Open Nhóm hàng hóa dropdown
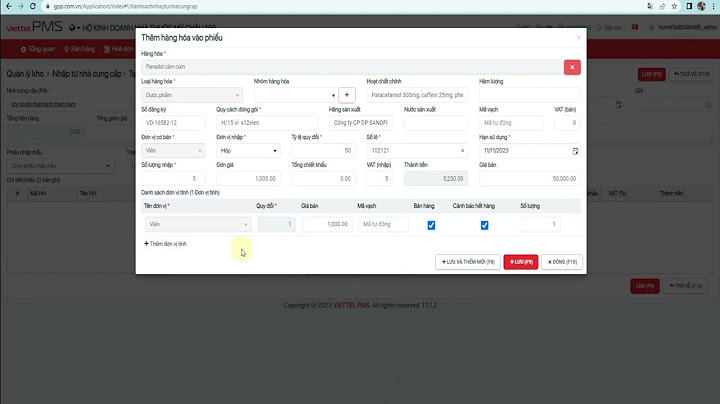 [x=296, y=95]
